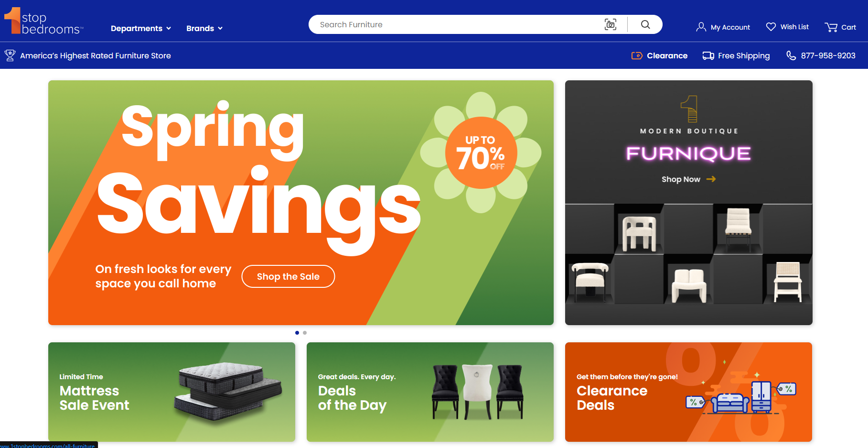Expand the Brands dropdown menu

204,28
